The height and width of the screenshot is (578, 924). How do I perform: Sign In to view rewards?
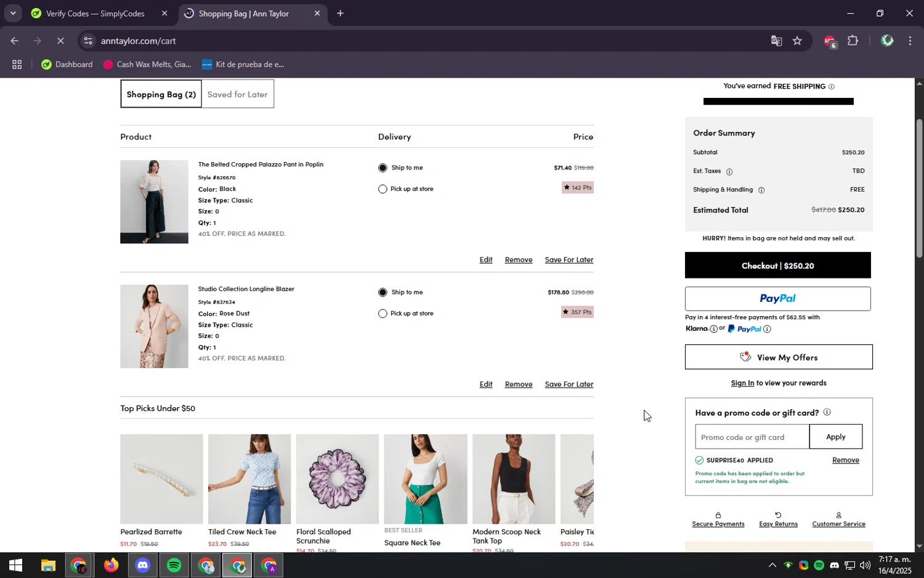pyautogui.click(x=742, y=383)
